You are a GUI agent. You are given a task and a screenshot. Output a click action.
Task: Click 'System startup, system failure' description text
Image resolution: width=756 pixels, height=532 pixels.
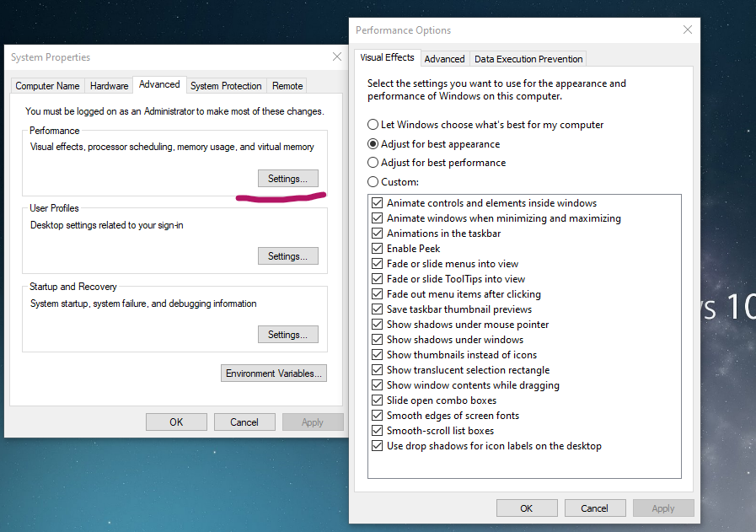coord(143,304)
